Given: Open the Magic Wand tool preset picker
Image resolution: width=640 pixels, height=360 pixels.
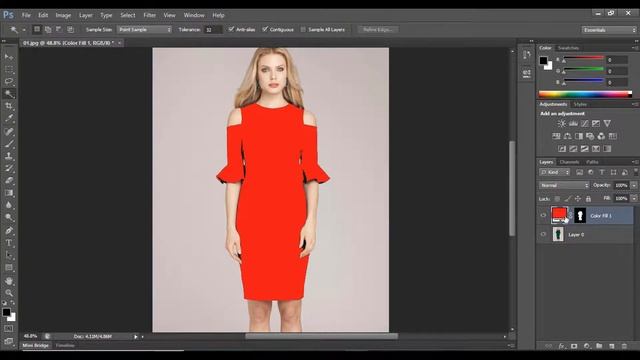Looking at the screenshot, I should click(x=24, y=30).
